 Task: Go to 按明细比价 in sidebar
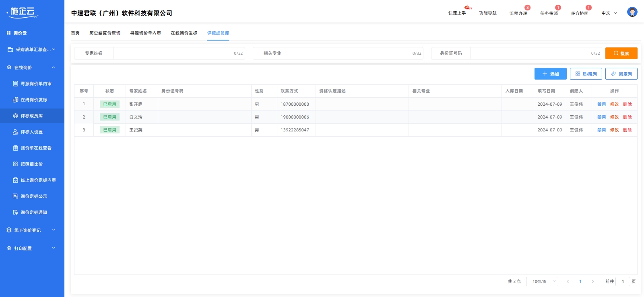[31, 164]
